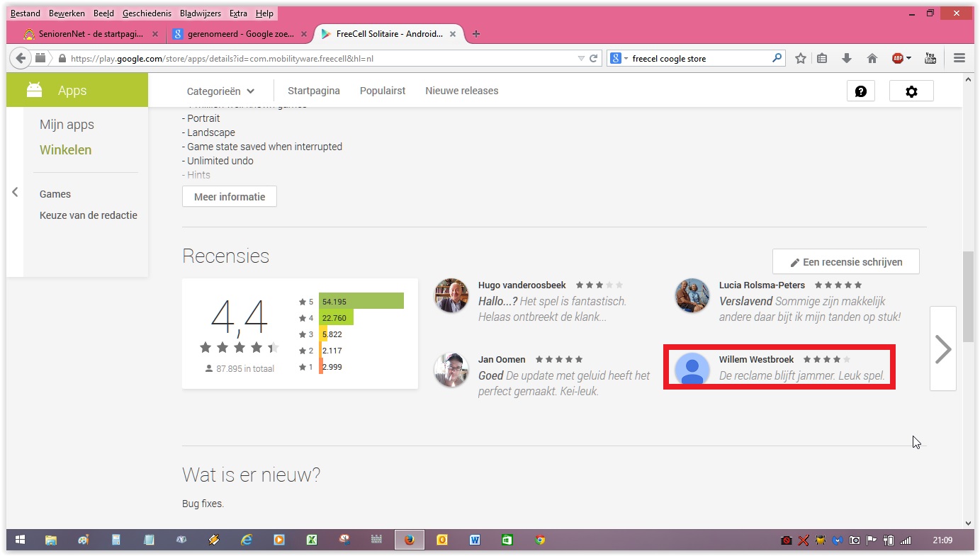Open the Google Play help icon

(x=860, y=91)
